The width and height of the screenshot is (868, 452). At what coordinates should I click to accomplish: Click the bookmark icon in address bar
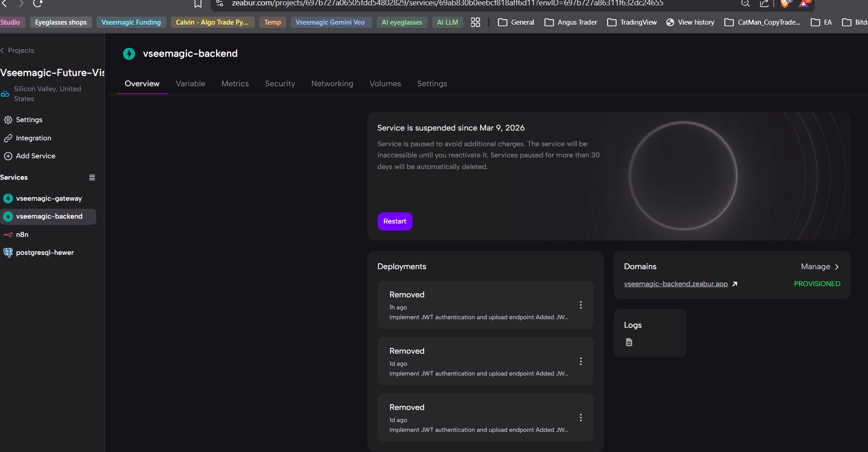(x=198, y=4)
